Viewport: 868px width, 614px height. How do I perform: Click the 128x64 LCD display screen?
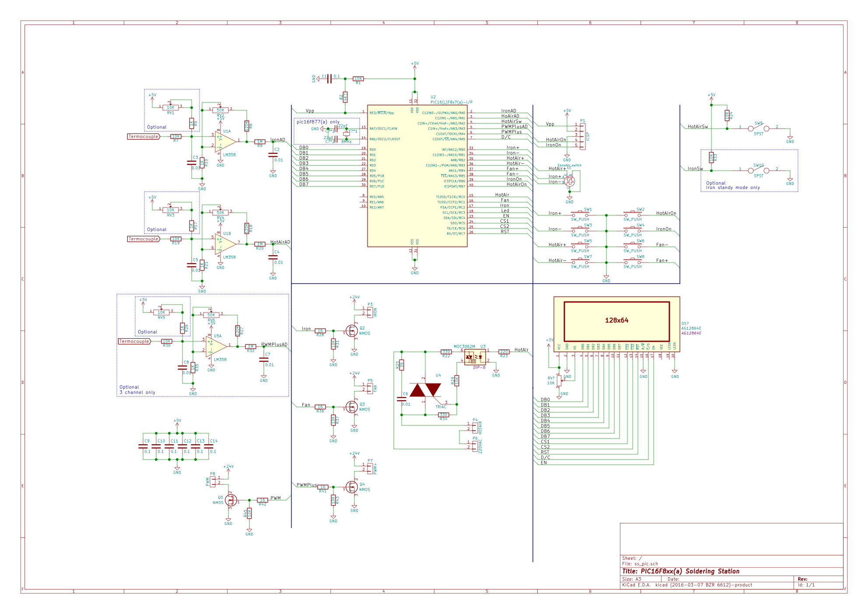point(616,321)
